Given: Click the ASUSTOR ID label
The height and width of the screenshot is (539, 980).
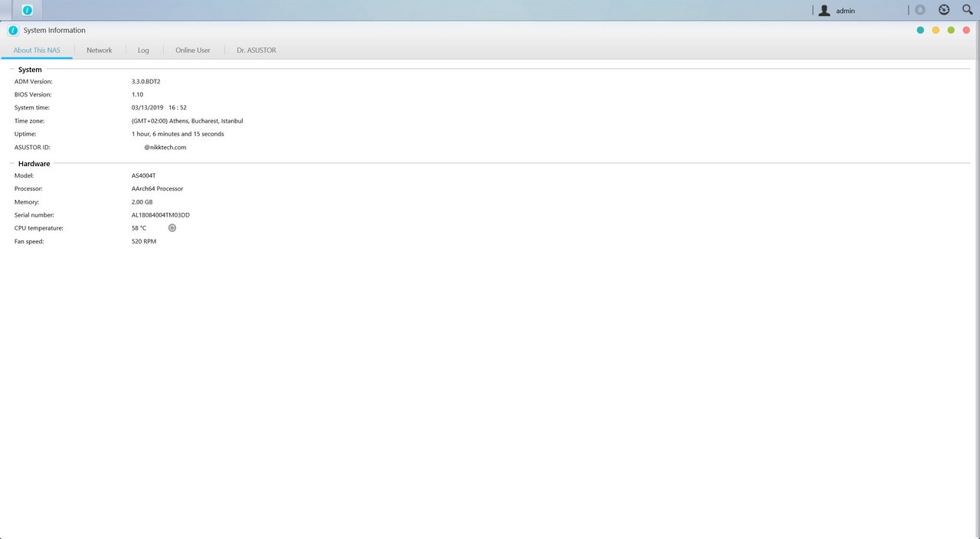Looking at the screenshot, I should [x=32, y=148].
